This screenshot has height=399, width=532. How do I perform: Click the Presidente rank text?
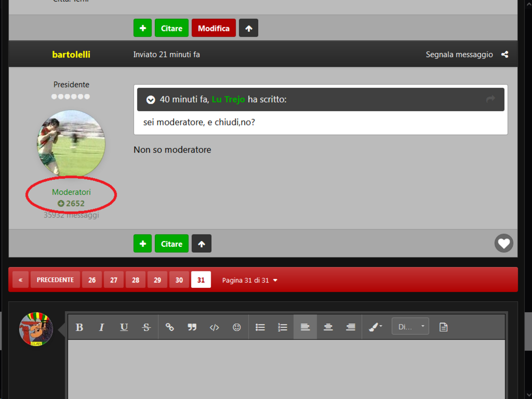click(71, 85)
